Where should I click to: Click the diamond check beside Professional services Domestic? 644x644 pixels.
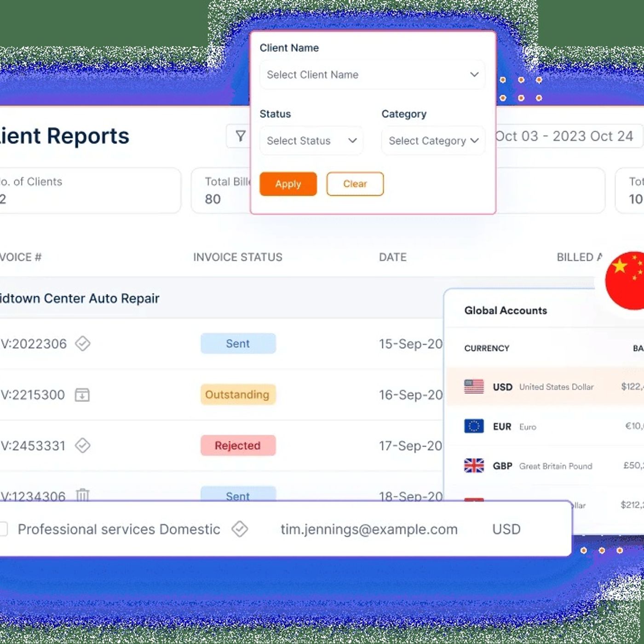240,529
